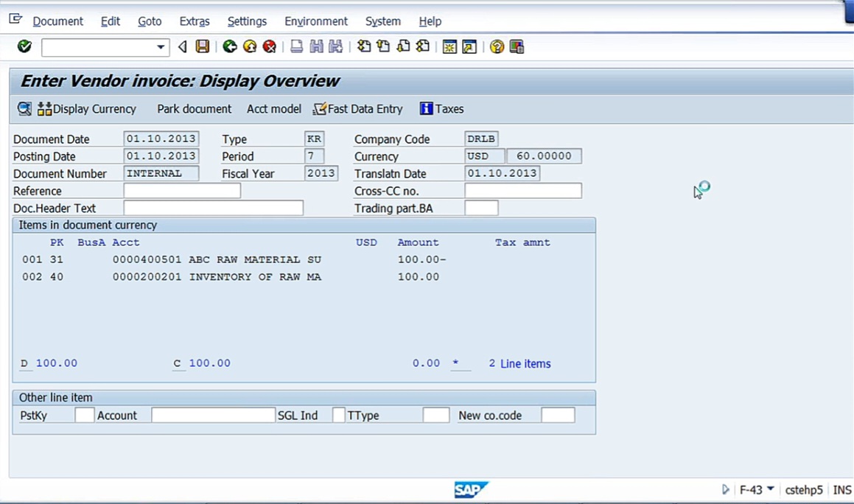
Task: Click the PstKy input field
Action: click(x=84, y=415)
